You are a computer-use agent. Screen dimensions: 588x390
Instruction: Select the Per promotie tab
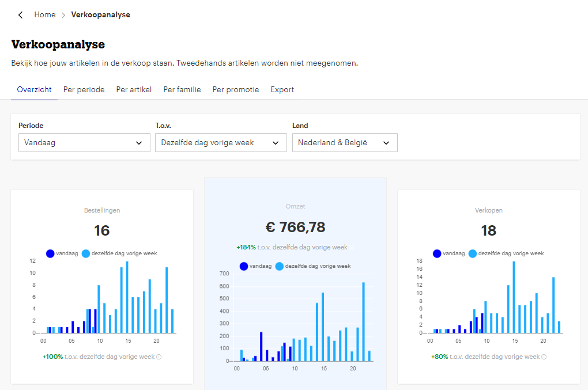tap(236, 90)
